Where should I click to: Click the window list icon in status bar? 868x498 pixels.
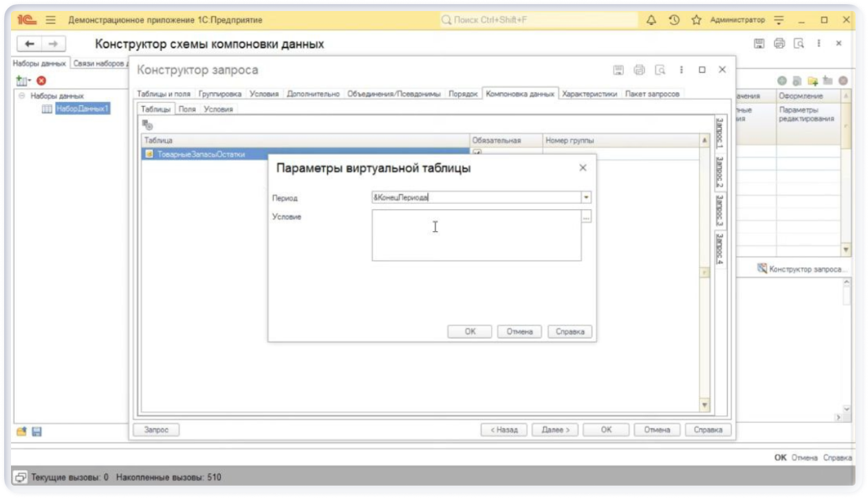[x=21, y=477]
